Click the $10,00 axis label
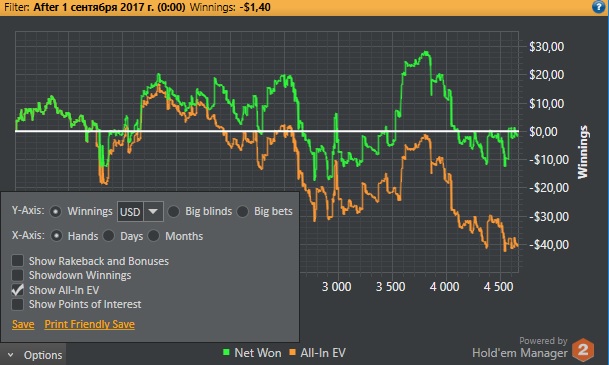The width and height of the screenshot is (609, 365). [546, 104]
